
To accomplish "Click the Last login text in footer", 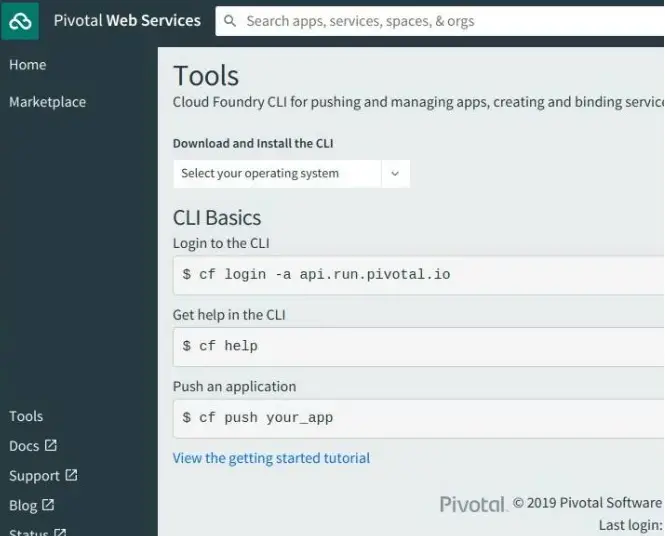I will tap(631, 525).
